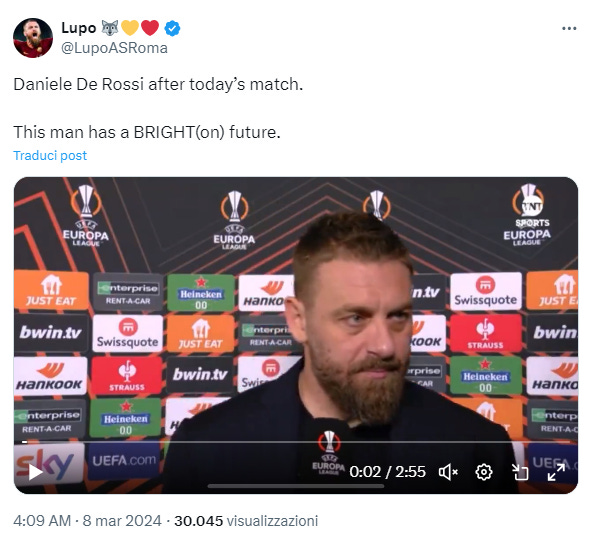Click the @LupoASRoma handle
This screenshot has height=541, width=595.
click(114, 48)
